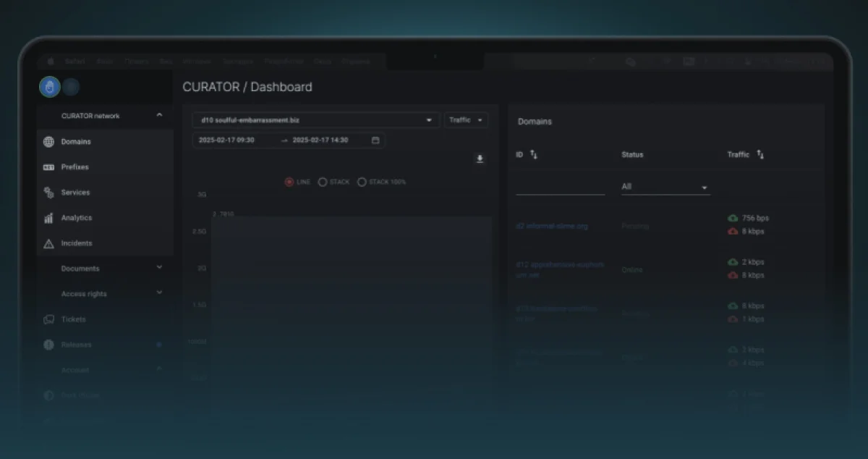Click the download chart icon
Viewport: 868px width, 459px height.
coord(480,159)
